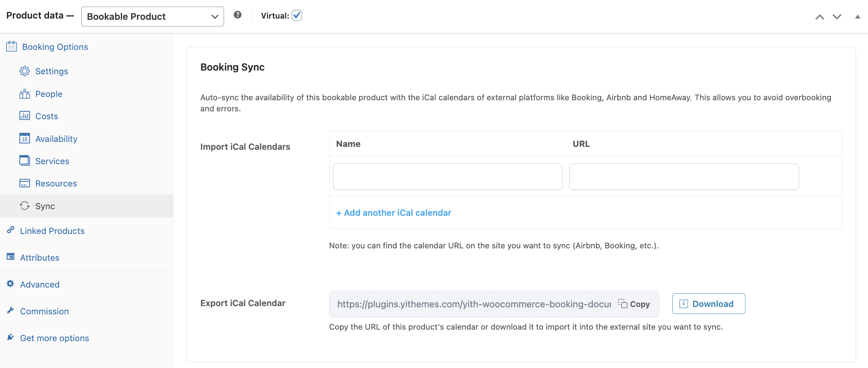The height and width of the screenshot is (368, 868).
Task: Move the Product data panel down
Action: (x=837, y=17)
